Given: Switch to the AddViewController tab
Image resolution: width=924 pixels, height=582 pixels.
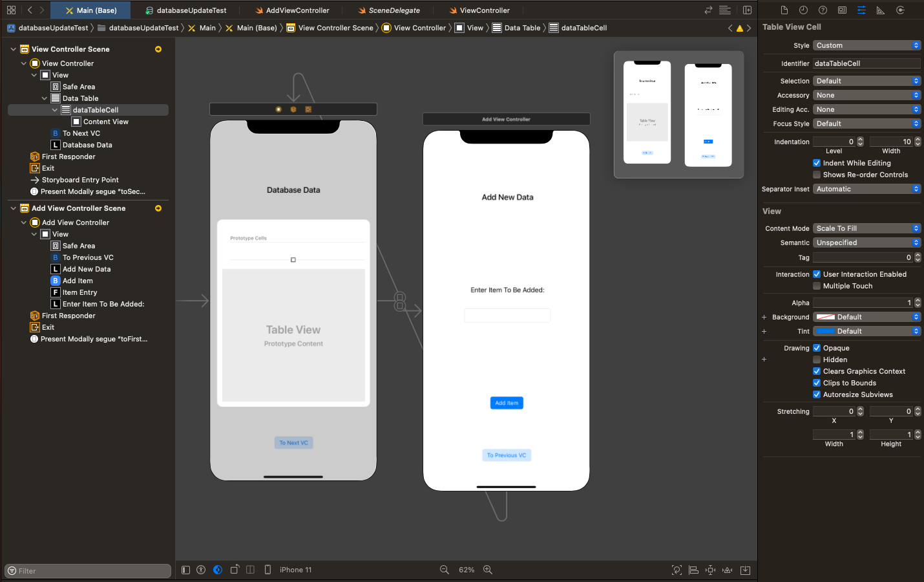Looking at the screenshot, I should 293,10.
